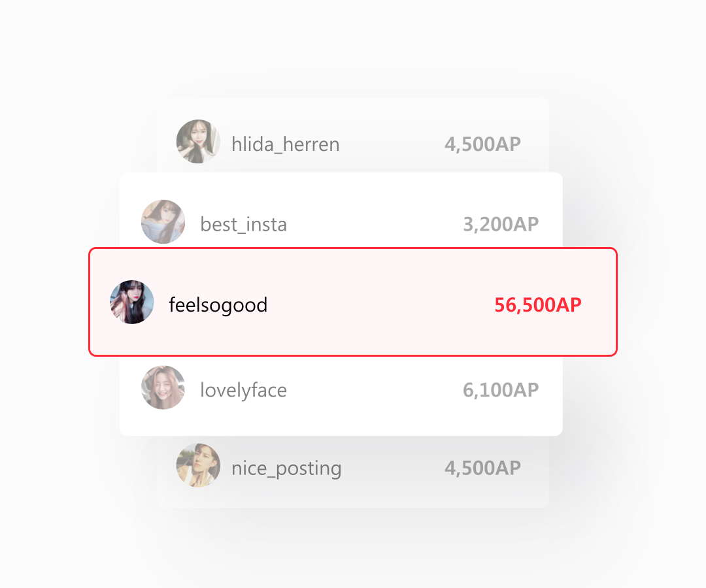This screenshot has width=706, height=588.
Task: Pick the faded hlida_herren row
Action: [352, 135]
